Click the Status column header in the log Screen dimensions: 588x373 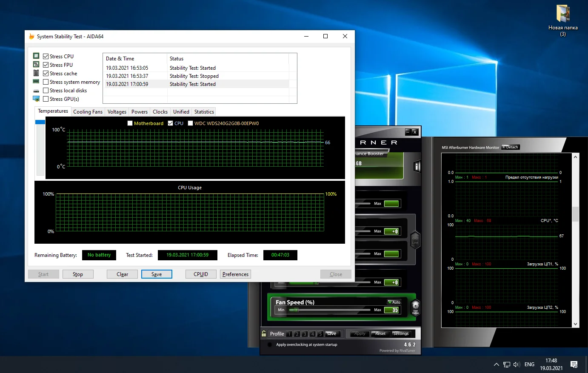pyautogui.click(x=228, y=59)
